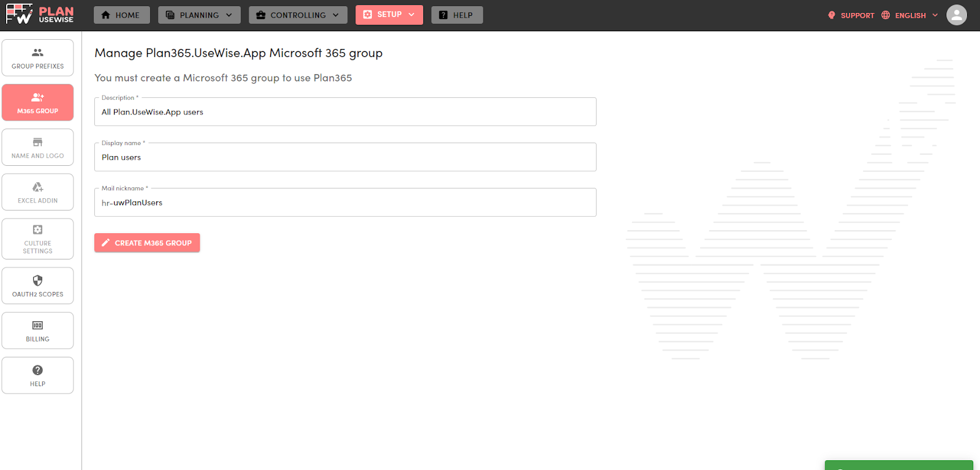Open sidebar Help page
Viewport: 980px width, 470px height.
point(37,375)
